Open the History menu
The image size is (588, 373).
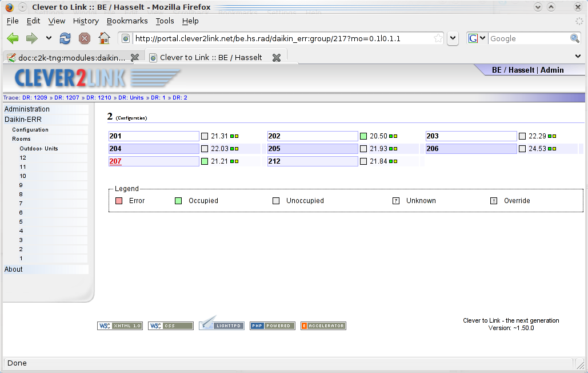tap(86, 21)
